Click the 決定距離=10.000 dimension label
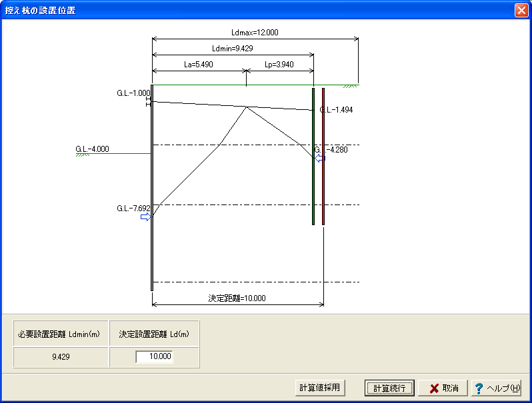 point(237,298)
